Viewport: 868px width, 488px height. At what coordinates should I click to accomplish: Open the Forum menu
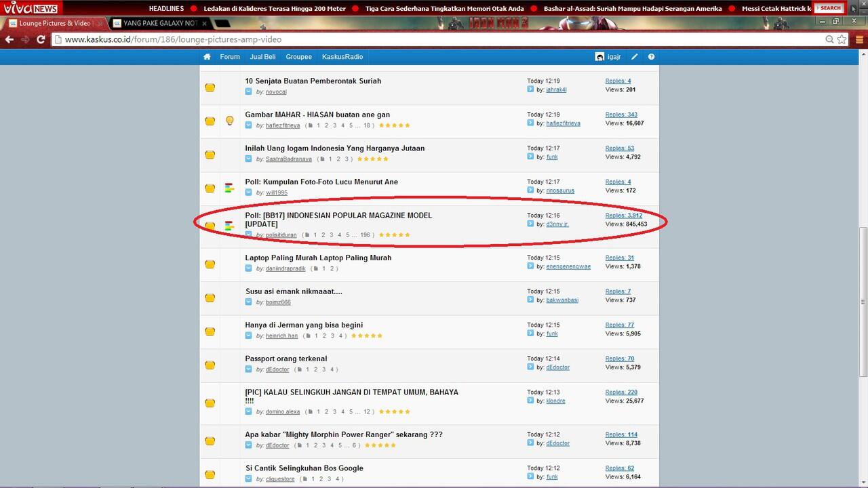[230, 57]
